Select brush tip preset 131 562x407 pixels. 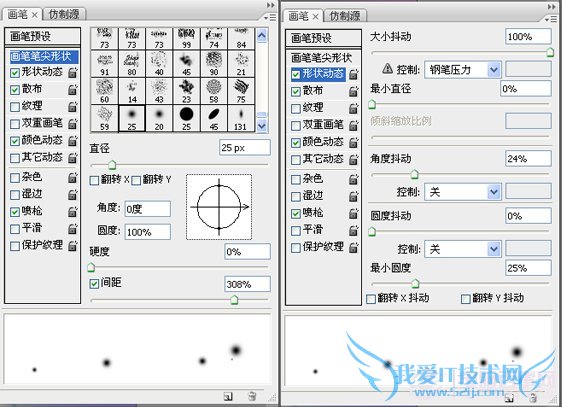tap(241, 118)
